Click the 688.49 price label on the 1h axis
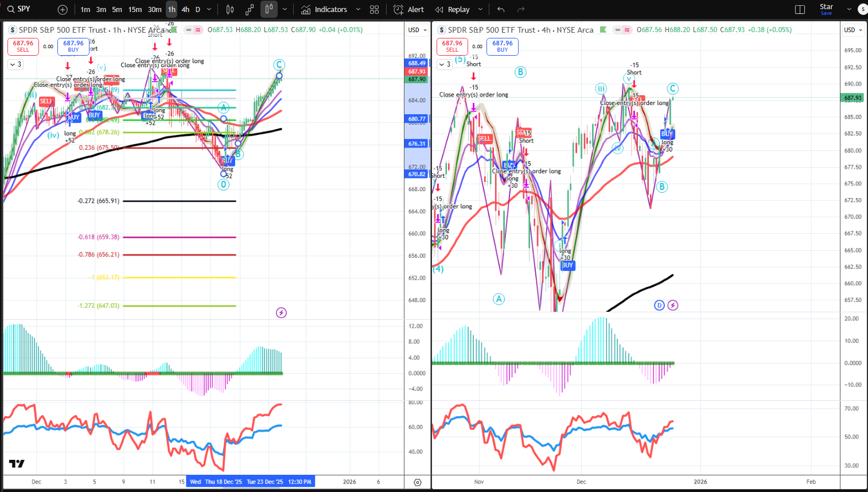The image size is (868, 492). tap(417, 63)
